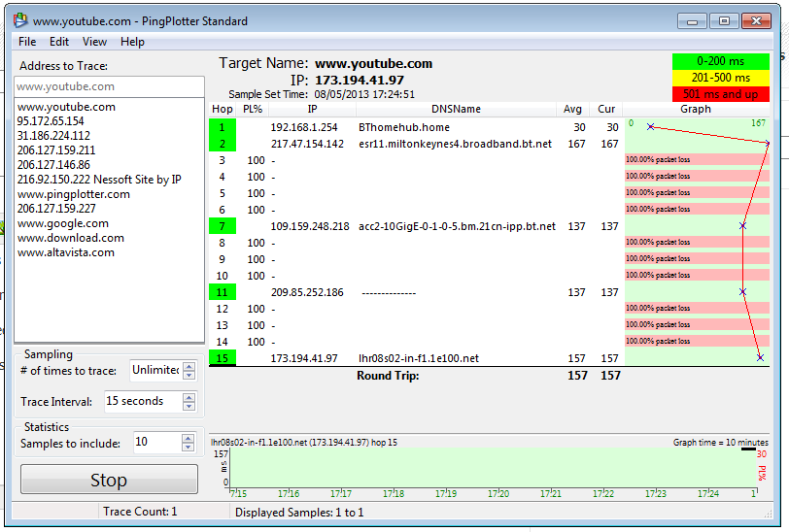Decrease Samples to include value

point(189,447)
